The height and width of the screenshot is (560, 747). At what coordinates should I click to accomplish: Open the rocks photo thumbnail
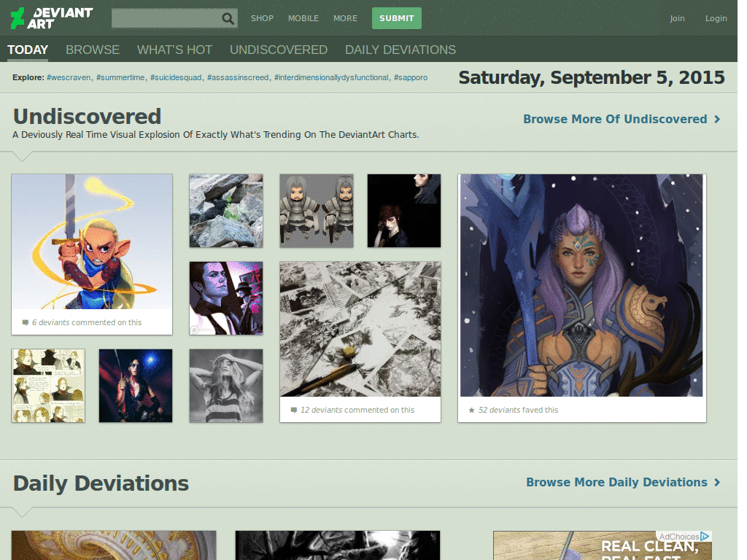click(x=226, y=211)
